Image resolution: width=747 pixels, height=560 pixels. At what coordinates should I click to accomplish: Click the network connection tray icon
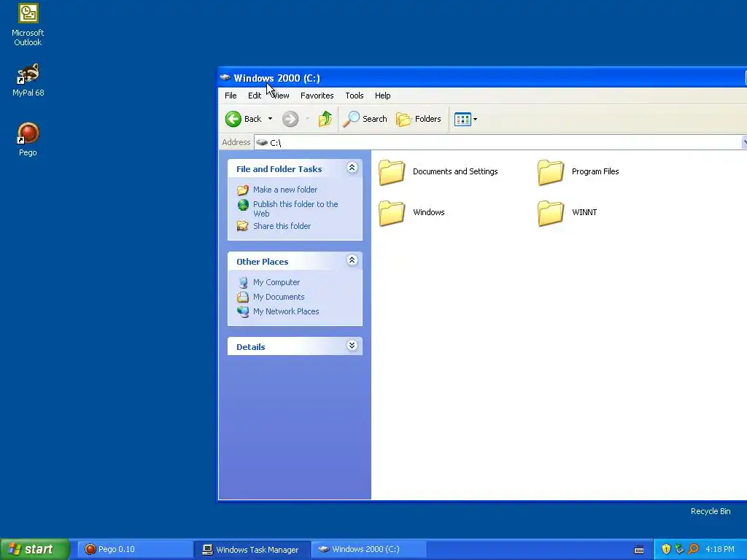point(679,549)
